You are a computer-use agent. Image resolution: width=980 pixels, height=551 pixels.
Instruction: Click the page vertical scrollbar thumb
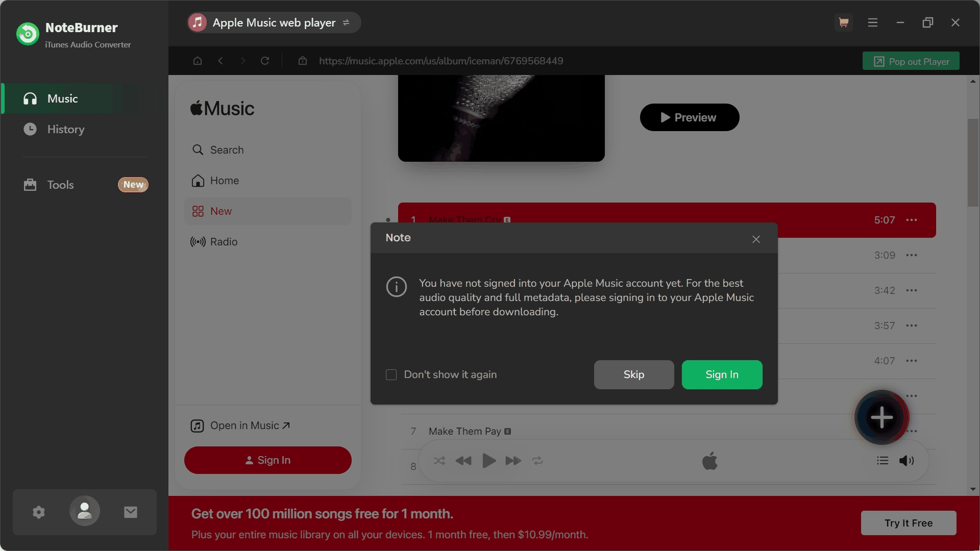973,163
